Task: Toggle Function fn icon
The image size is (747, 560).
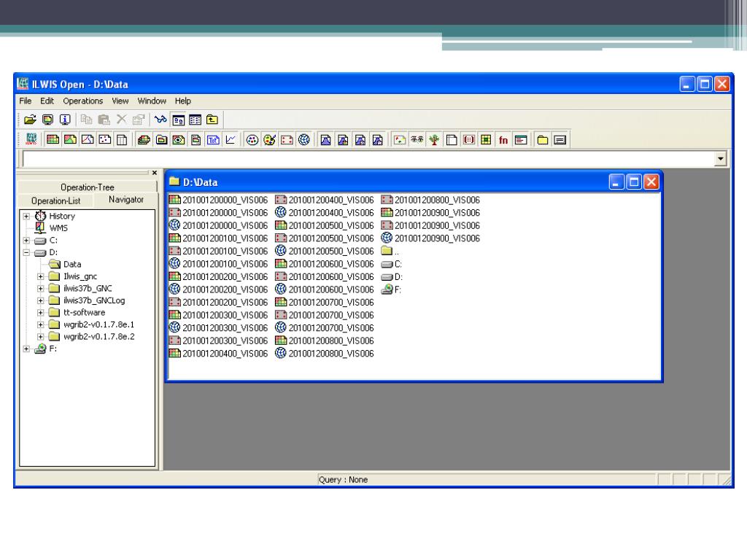Action: pos(503,139)
